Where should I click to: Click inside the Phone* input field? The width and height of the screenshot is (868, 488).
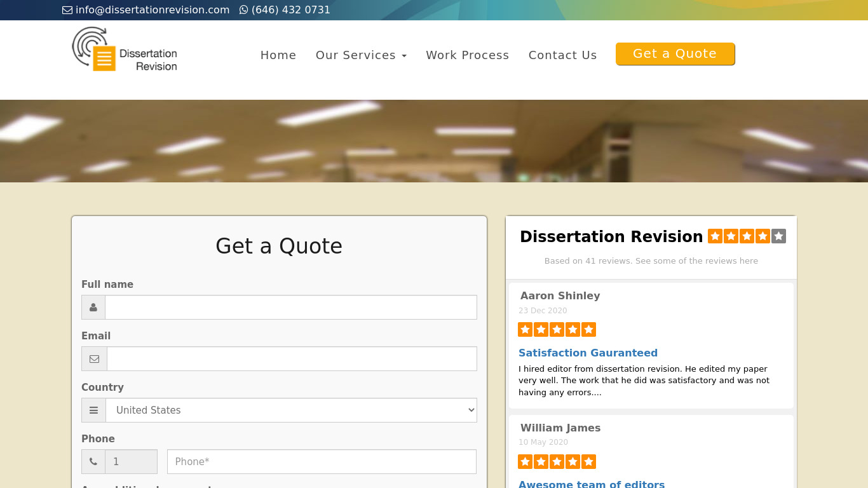[x=322, y=462]
